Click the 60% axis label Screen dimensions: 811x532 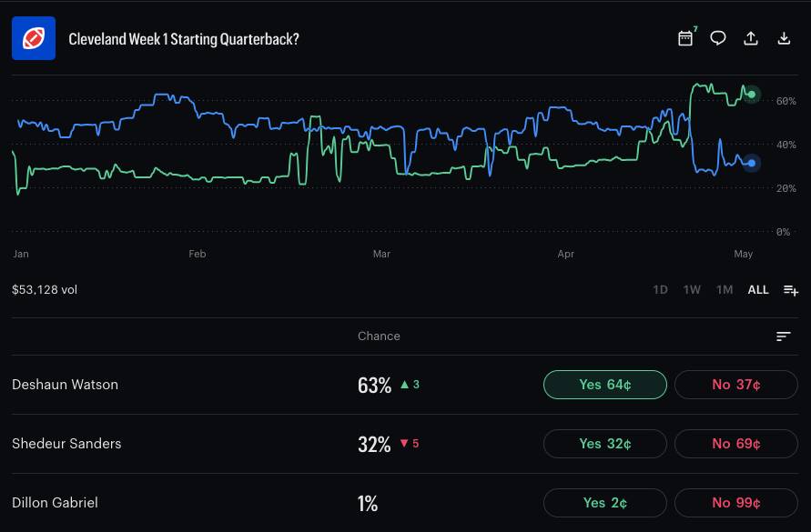pos(786,101)
